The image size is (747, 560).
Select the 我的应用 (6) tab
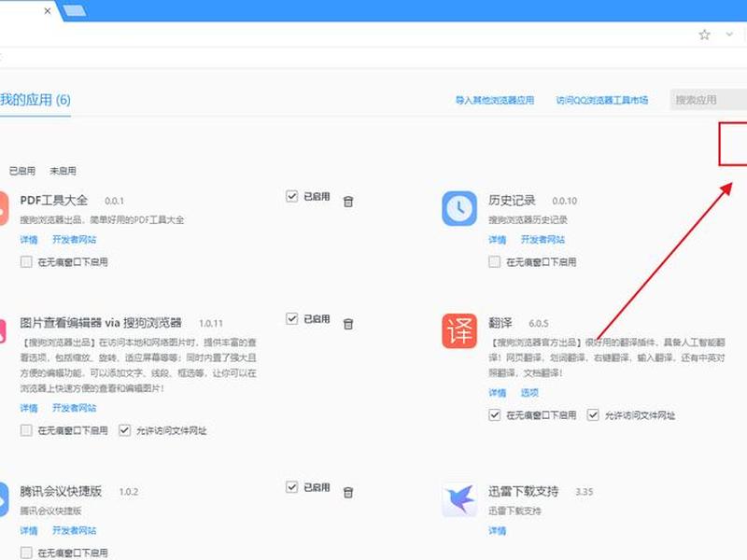tap(35, 100)
